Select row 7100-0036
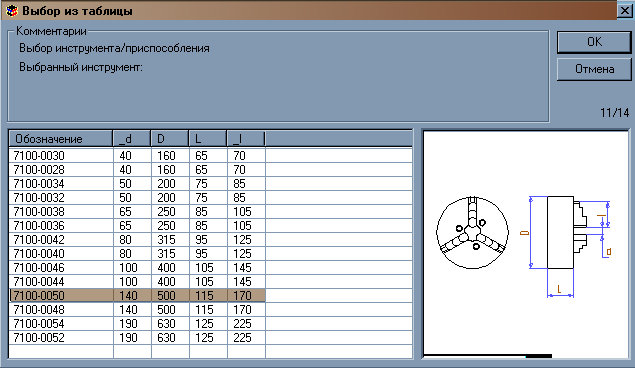635x368 pixels. (137, 226)
